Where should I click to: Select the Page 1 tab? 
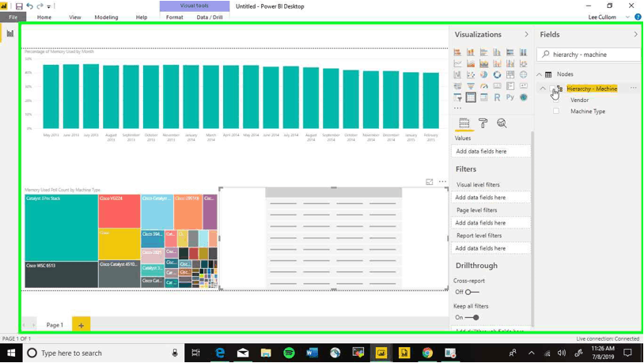[55, 325]
